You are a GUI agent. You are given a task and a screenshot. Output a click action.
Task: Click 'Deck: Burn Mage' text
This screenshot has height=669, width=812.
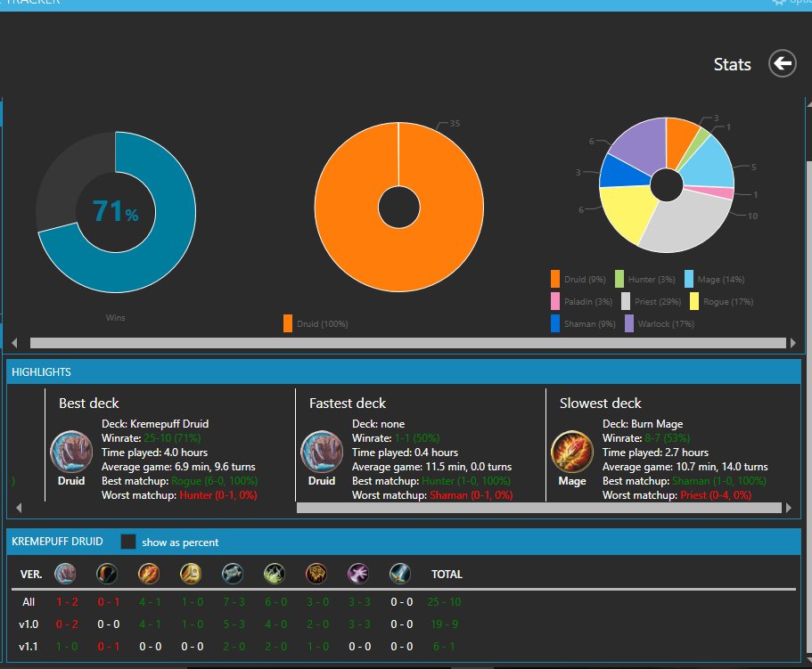(643, 424)
